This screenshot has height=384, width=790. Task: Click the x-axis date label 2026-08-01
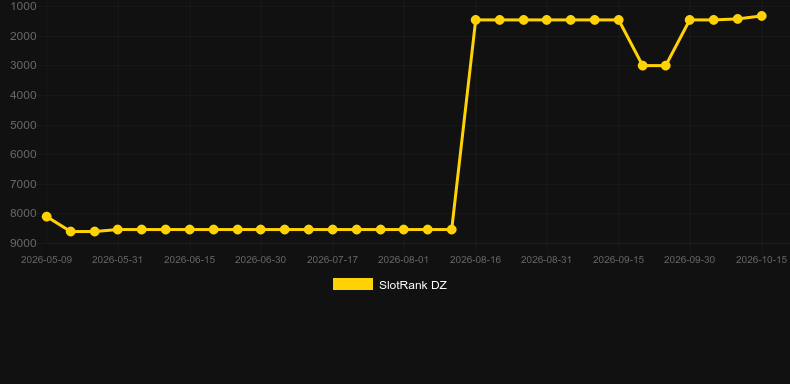pyautogui.click(x=404, y=260)
